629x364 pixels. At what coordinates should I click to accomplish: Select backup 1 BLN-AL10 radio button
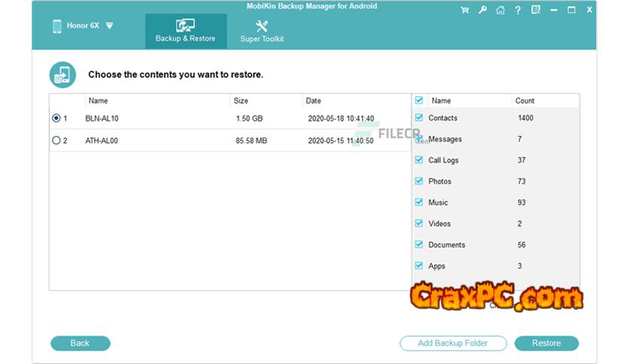(x=56, y=118)
